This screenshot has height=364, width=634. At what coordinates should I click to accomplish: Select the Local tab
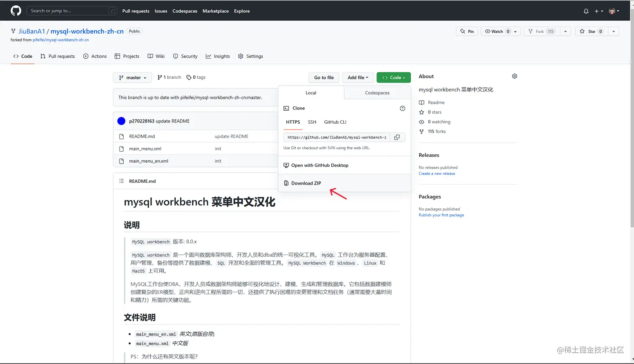click(311, 93)
